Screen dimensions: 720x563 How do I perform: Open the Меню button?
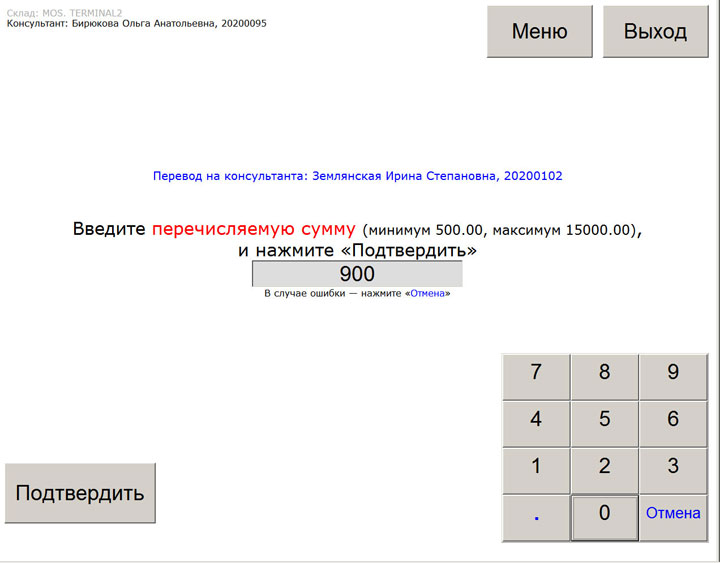540,32
